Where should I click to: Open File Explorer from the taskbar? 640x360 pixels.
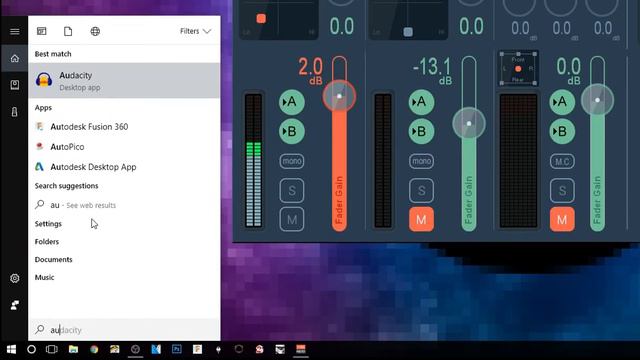(73, 349)
